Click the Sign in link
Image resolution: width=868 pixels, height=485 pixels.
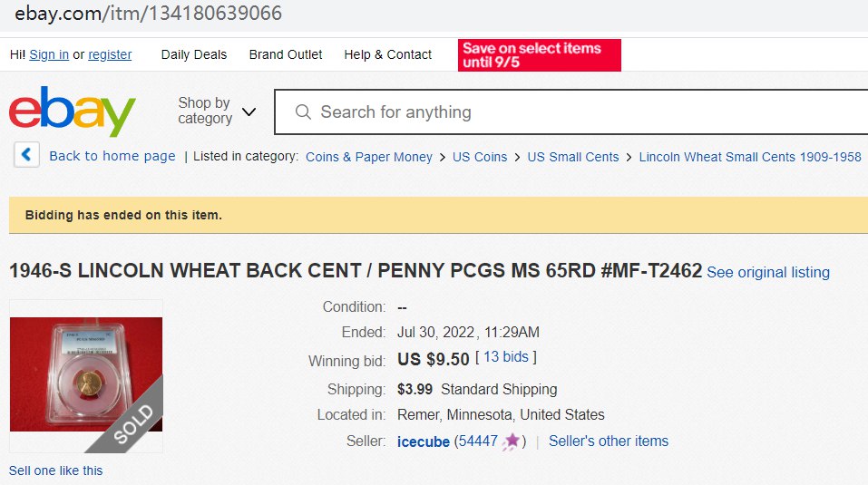tap(49, 54)
